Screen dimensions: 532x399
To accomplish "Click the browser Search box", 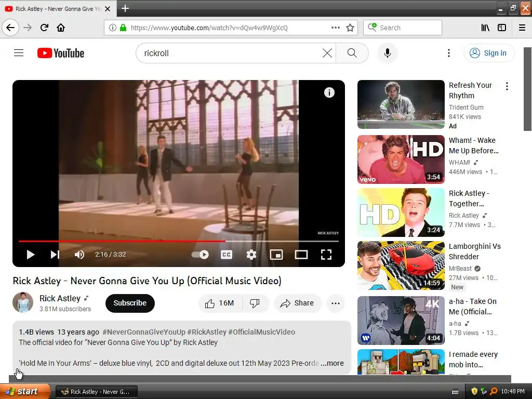I will 403,28.
